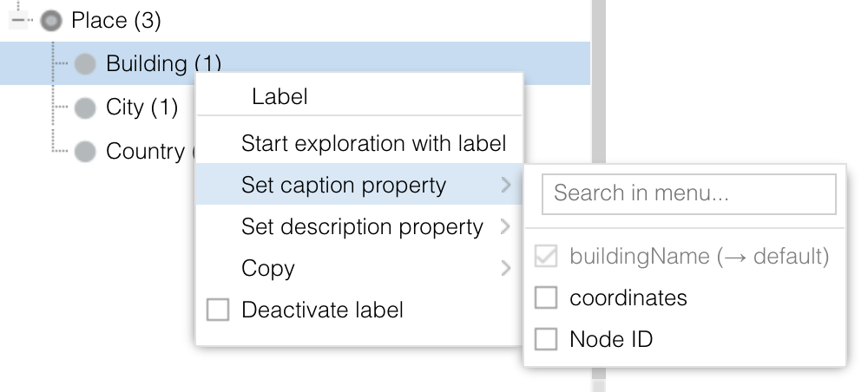Expand the Set description property submenu arrow

click(x=505, y=227)
